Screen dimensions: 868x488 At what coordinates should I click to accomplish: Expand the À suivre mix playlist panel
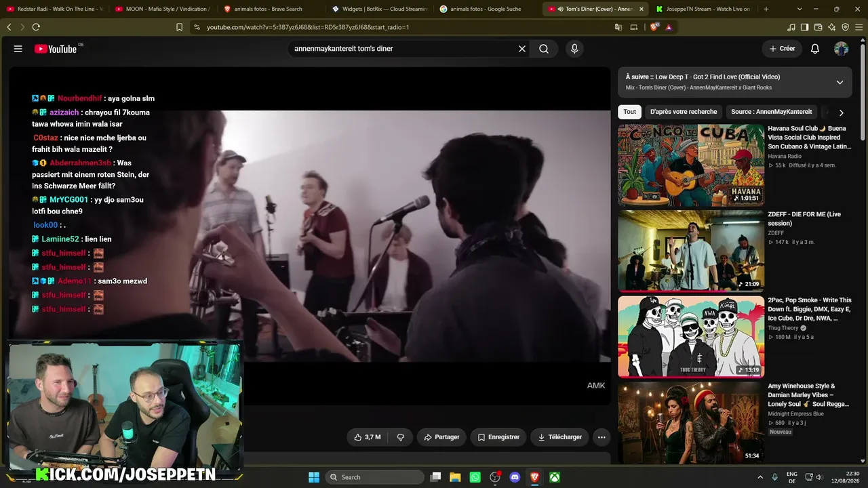(840, 82)
